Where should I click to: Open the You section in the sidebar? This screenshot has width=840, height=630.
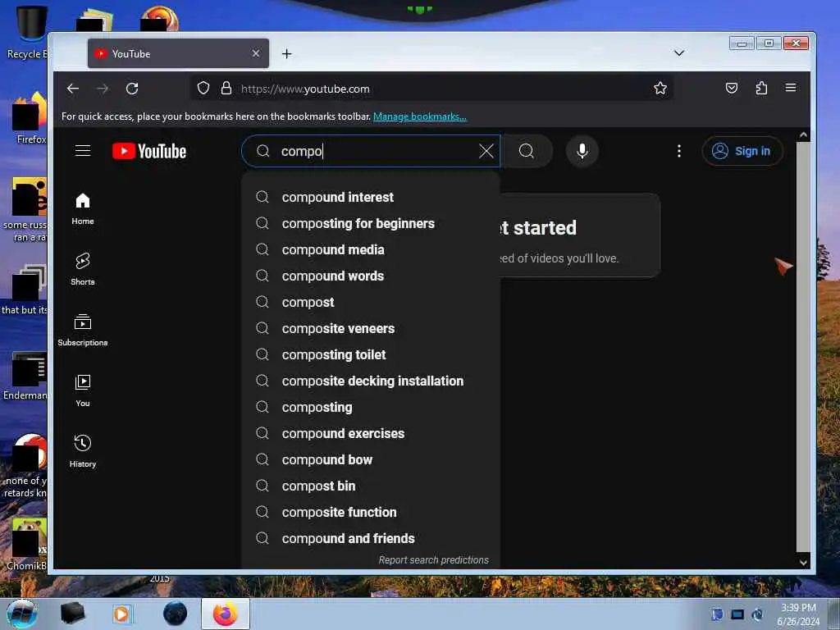pyautogui.click(x=83, y=391)
